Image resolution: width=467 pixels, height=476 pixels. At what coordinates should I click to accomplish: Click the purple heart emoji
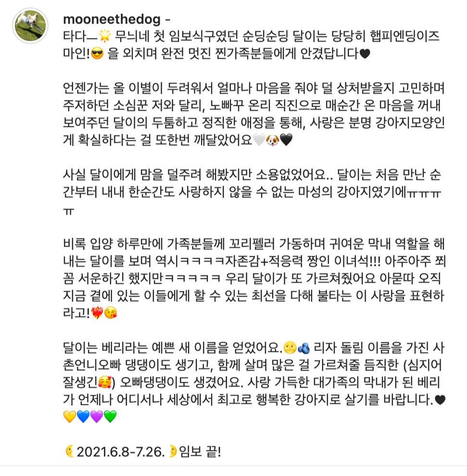pos(98,417)
